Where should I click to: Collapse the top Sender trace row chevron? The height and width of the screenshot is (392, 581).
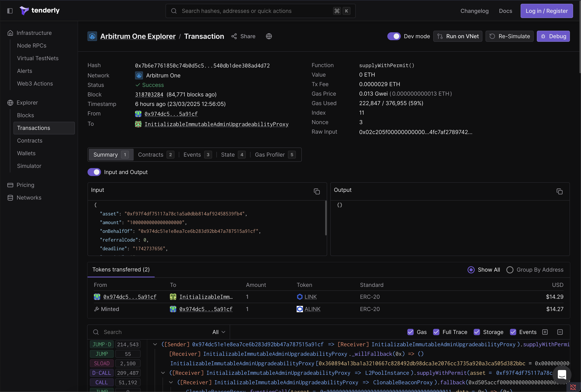point(155,344)
